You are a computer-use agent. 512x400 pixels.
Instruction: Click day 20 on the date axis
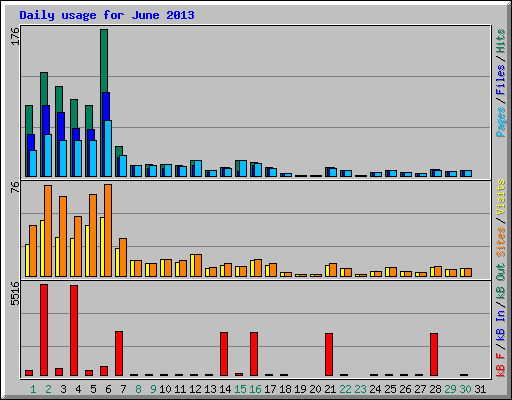point(315,389)
